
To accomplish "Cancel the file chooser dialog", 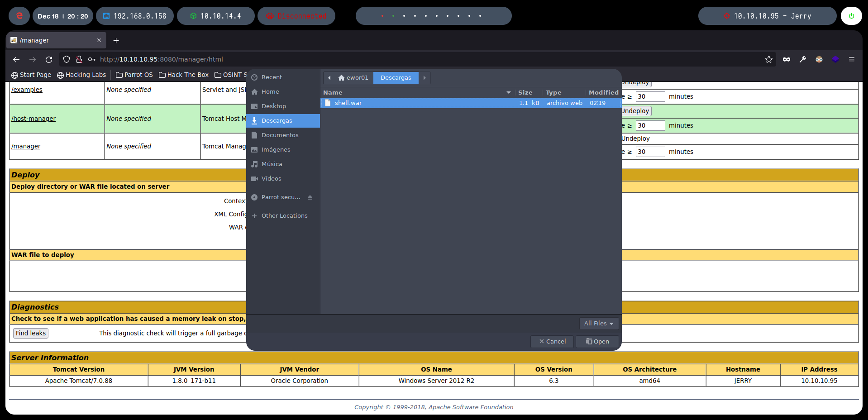I will tap(552, 342).
